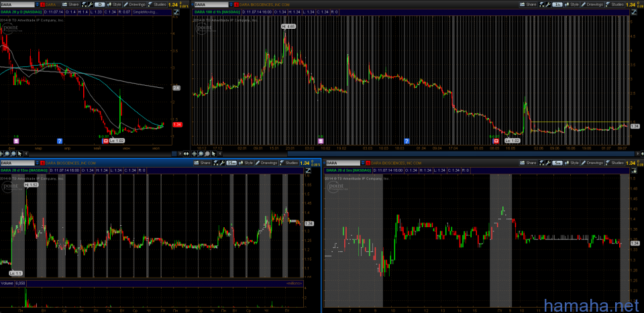
Task: Click purple earnings marker on 1h chart
Action: coord(320,141)
